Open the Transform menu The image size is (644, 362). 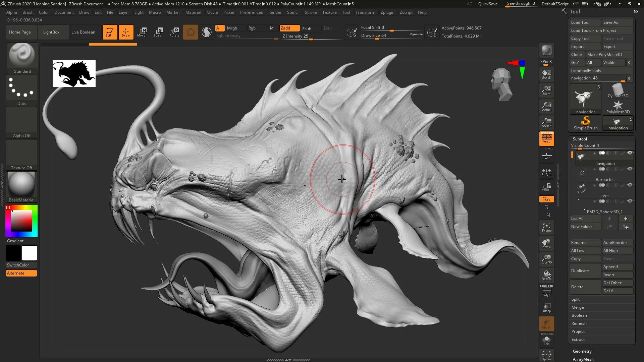365,12
